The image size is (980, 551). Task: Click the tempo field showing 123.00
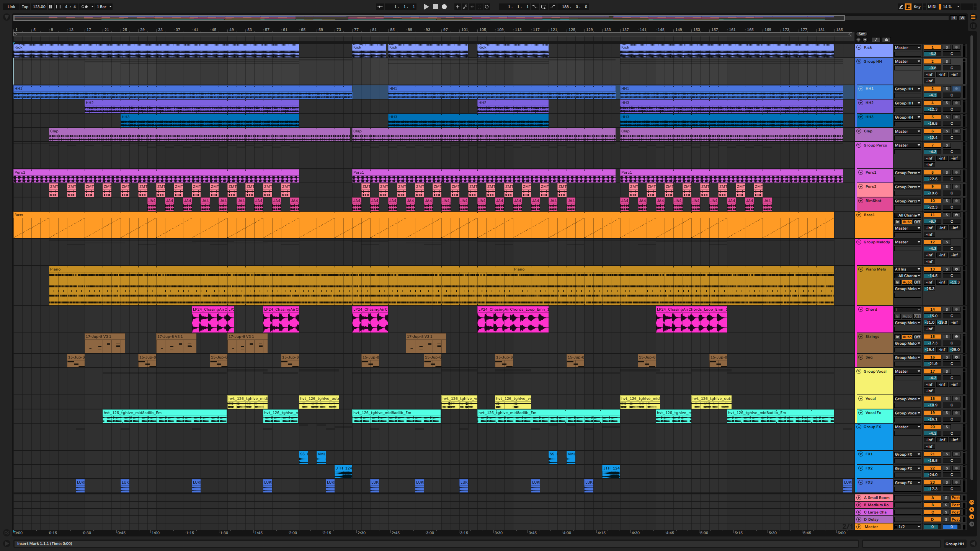(x=39, y=7)
